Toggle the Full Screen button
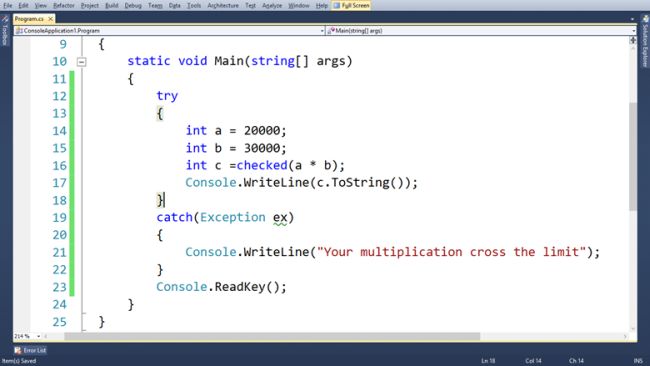The width and height of the screenshot is (650, 366). (x=351, y=5)
